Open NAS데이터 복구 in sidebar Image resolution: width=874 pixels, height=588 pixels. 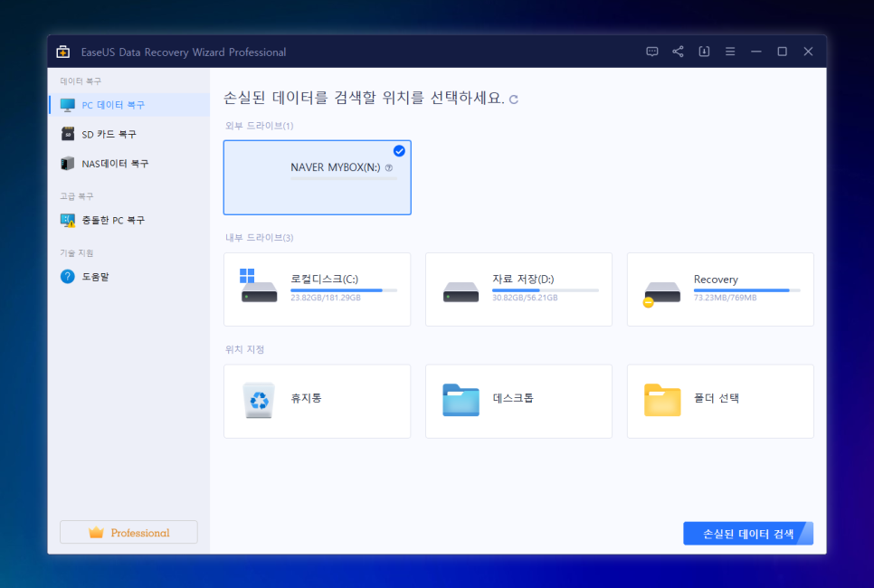pyautogui.click(x=129, y=164)
